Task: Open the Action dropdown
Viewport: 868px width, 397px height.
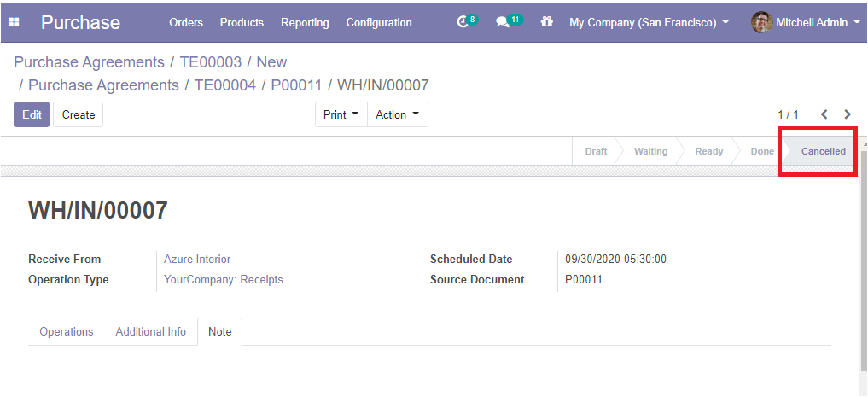Action: point(398,114)
